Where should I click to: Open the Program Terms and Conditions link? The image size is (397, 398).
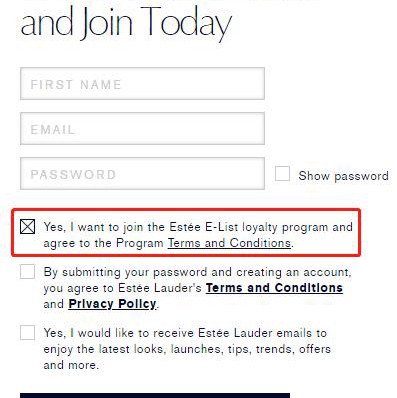coord(229,243)
